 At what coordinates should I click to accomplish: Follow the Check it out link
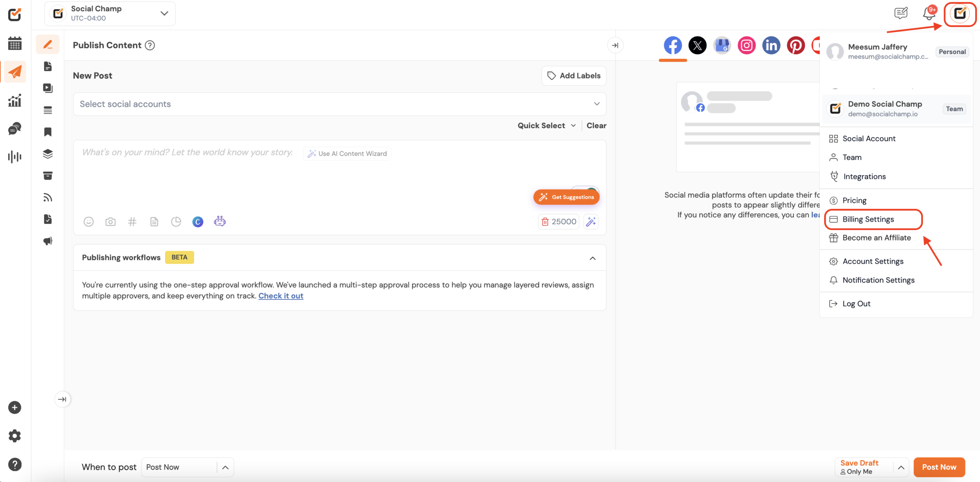pyautogui.click(x=281, y=296)
